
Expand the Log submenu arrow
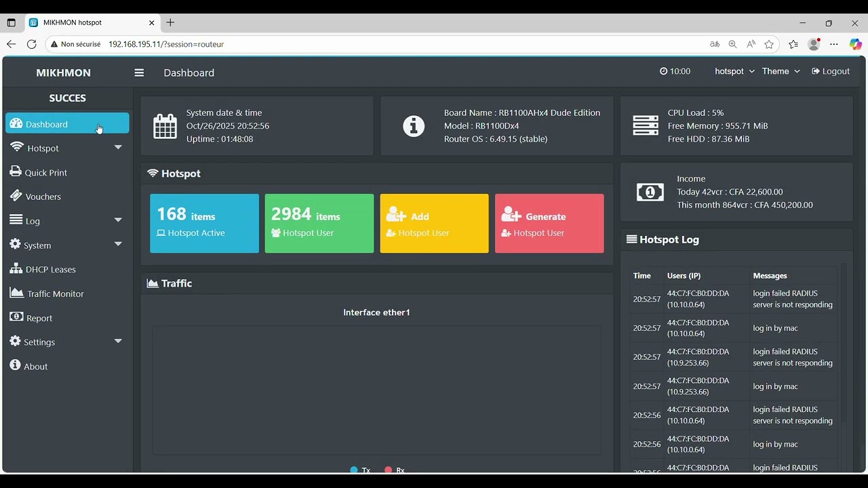(118, 220)
